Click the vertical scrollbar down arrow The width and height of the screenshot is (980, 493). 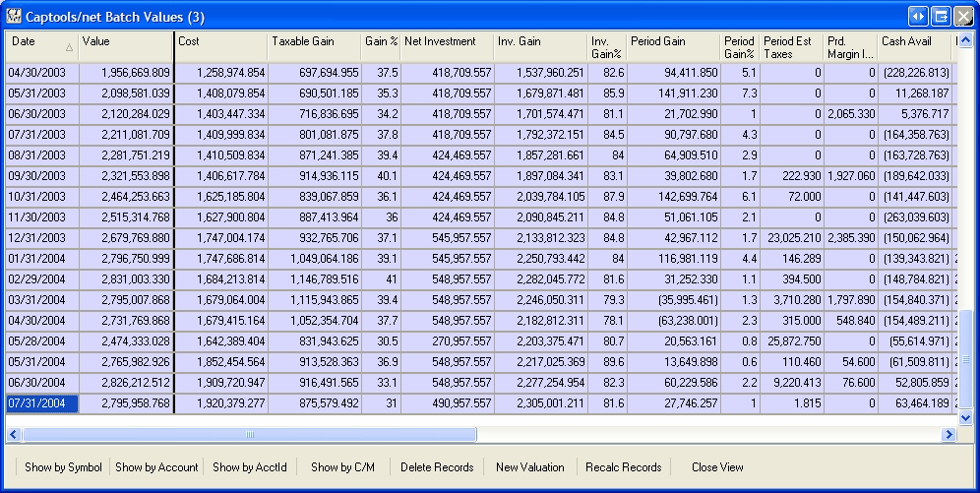(x=966, y=417)
